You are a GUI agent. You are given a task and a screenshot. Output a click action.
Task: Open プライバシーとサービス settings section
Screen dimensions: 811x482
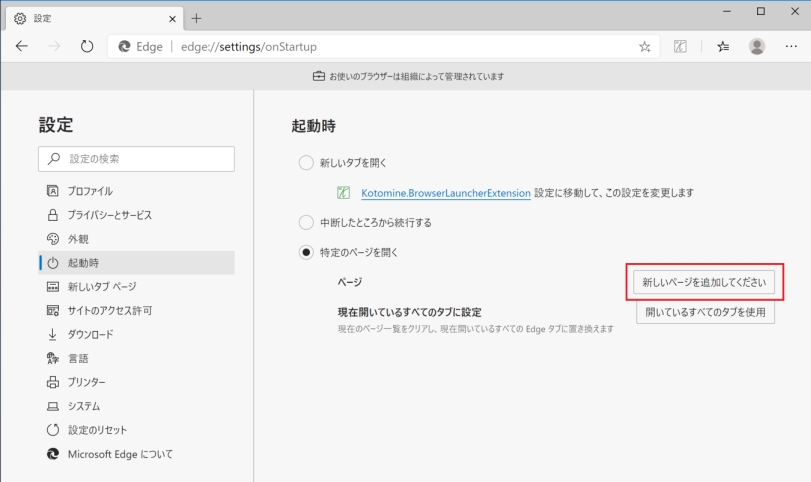coord(109,215)
